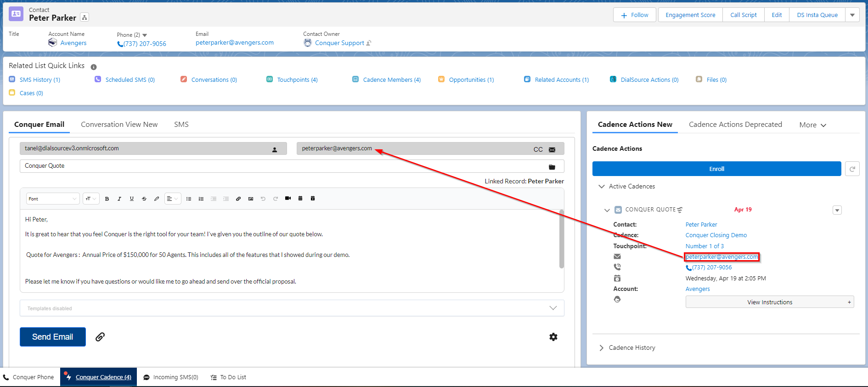This screenshot has height=387, width=868.
Task: Switch to the SMS tab
Action: [181, 125]
